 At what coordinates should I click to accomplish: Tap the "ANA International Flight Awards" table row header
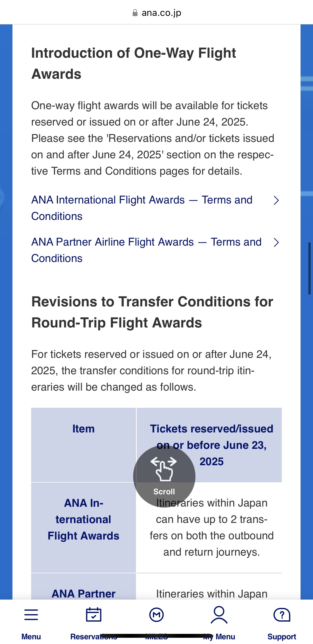click(x=83, y=519)
